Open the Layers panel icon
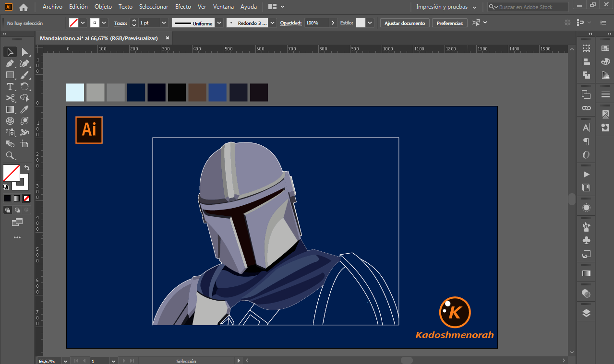 point(586,313)
